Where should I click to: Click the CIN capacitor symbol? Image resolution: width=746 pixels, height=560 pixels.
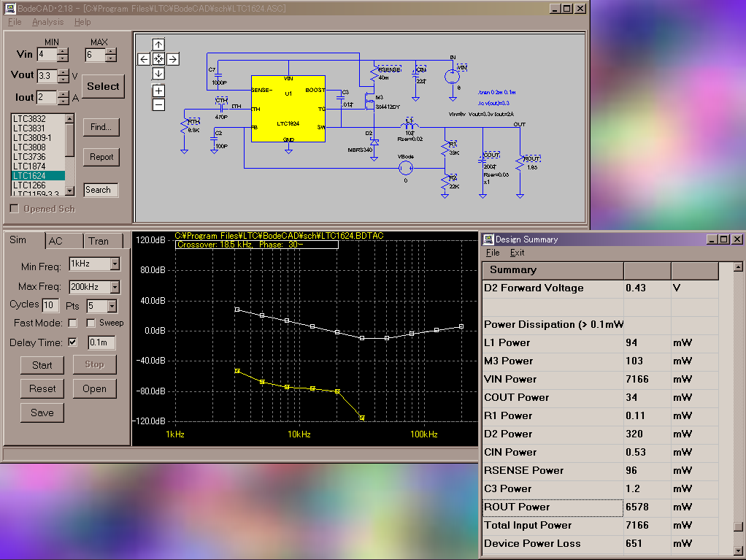click(416, 76)
